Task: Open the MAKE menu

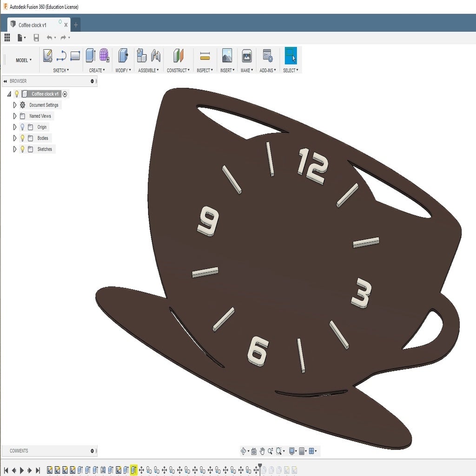Action: tap(247, 70)
